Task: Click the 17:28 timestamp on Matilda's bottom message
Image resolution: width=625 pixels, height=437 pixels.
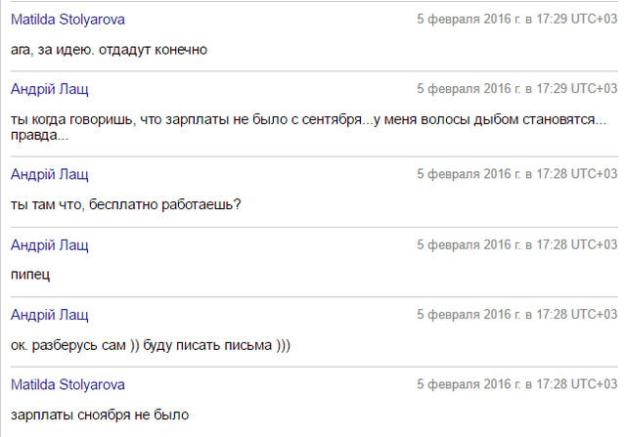Action: pos(517,385)
